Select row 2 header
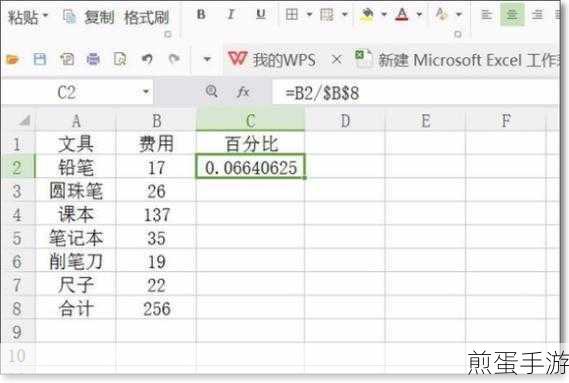Image resolution: width=569 pixels, height=383 pixels. (x=17, y=167)
